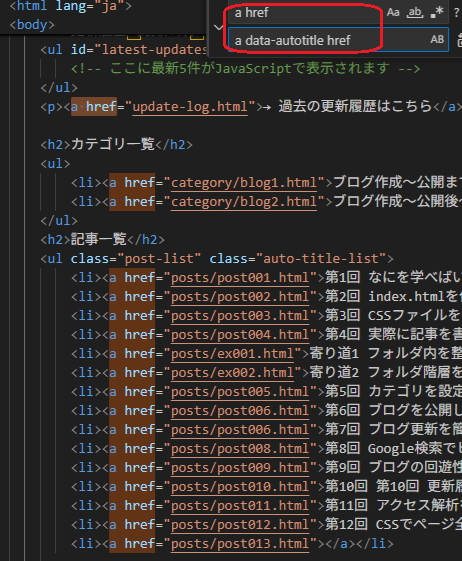Collapse the replace row with the chevron
The width and height of the screenshot is (462, 561).
218,27
